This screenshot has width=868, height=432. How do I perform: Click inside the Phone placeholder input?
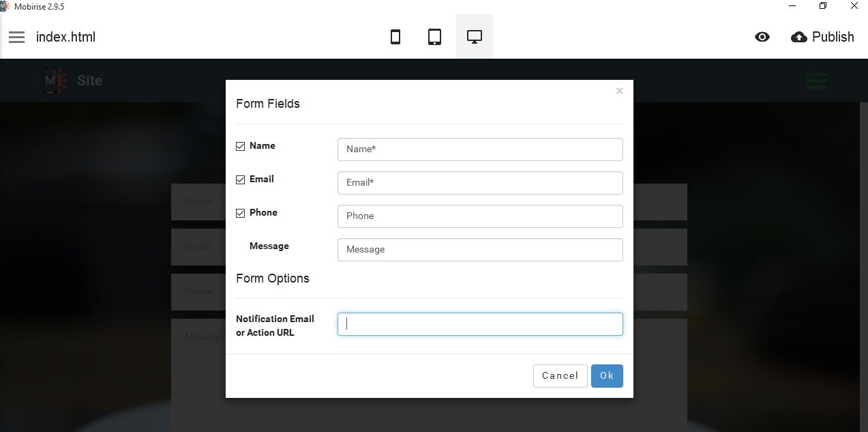coord(479,216)
